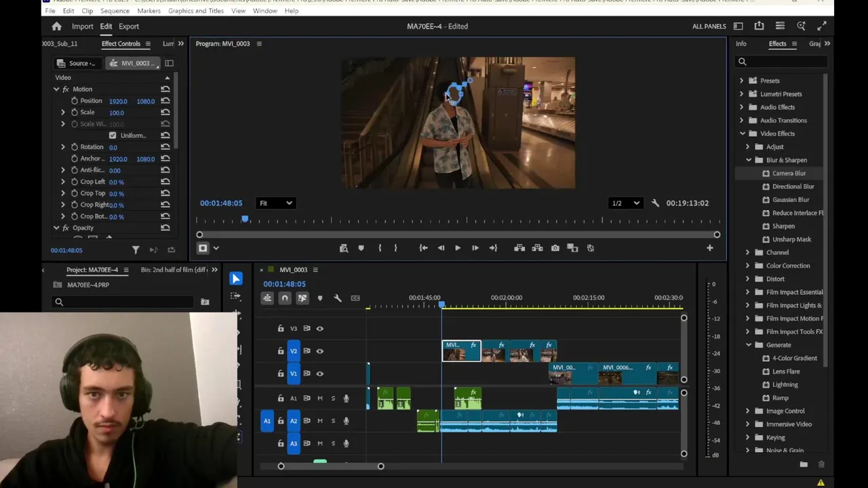Toggle the Scale stopwatch animation icon
The width and height of the screenshot is (868, 488).
[x=75, y=113]
